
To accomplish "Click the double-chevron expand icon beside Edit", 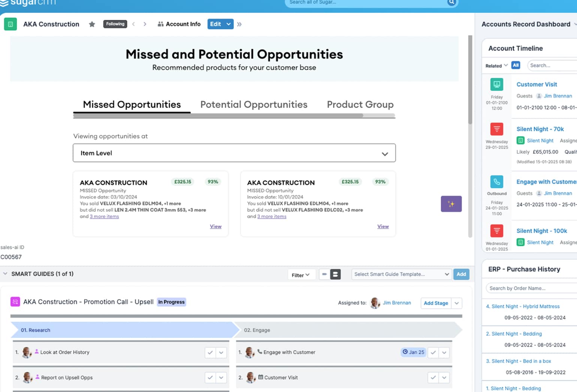I will tap(239, 24).
